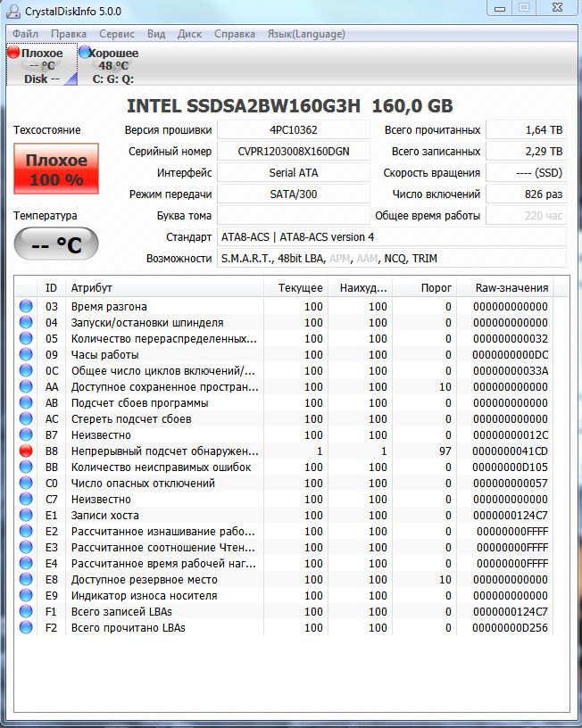Click blue status icon of attribute C7
The width and height of the screenshot is (582, 728).
pos(26,499)
